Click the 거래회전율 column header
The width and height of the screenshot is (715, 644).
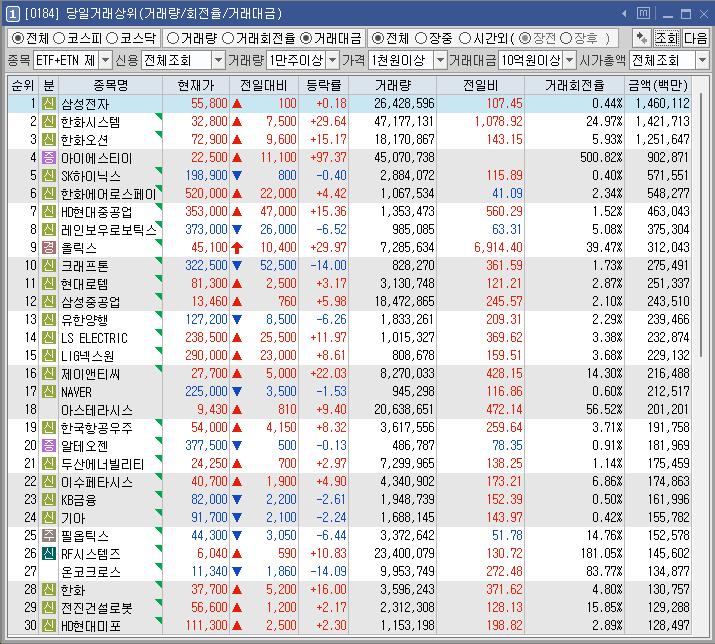pos(575,85)
